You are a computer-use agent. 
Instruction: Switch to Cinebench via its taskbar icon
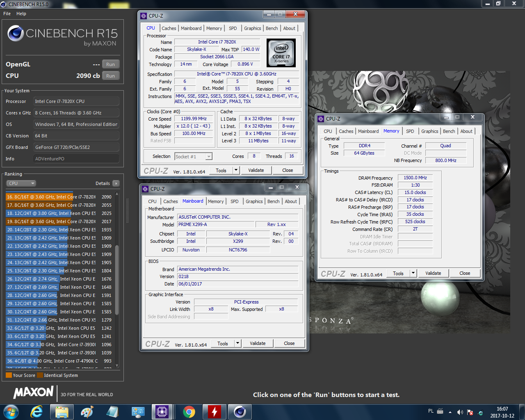(240, 412)
